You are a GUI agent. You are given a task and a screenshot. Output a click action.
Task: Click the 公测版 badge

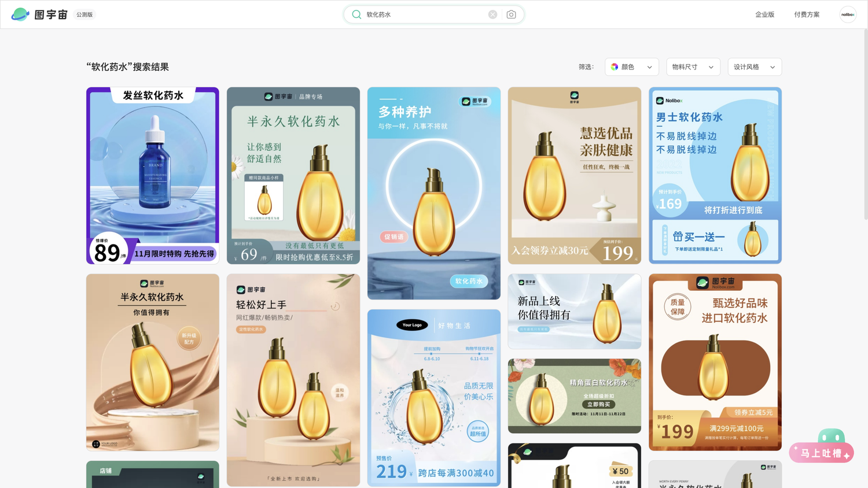[x=84, y=14]
